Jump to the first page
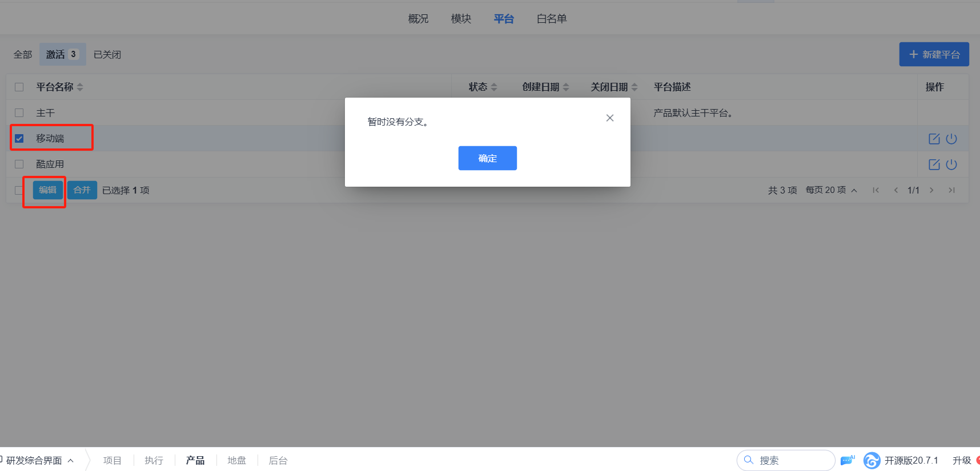This screenshot has width=980, height=471. 875,190
